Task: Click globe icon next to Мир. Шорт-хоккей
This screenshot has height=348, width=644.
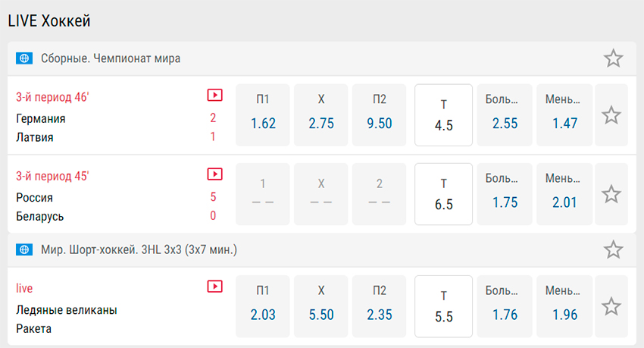Action: 24,249
